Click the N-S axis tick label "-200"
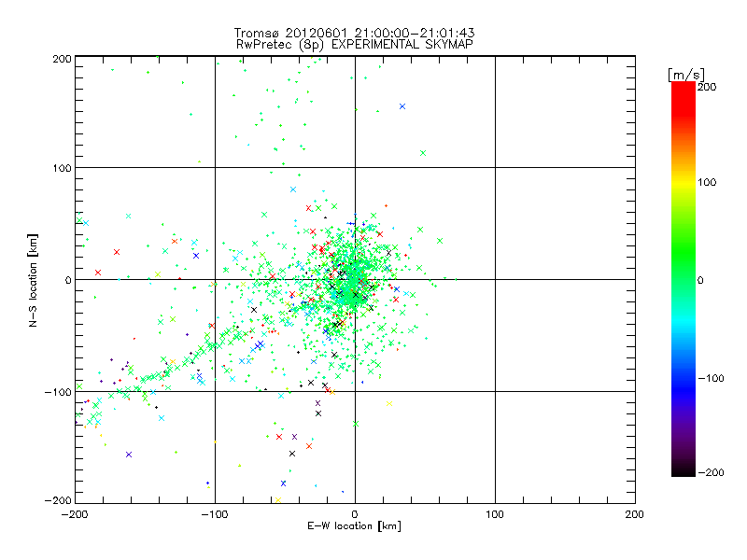 point(58,500)
